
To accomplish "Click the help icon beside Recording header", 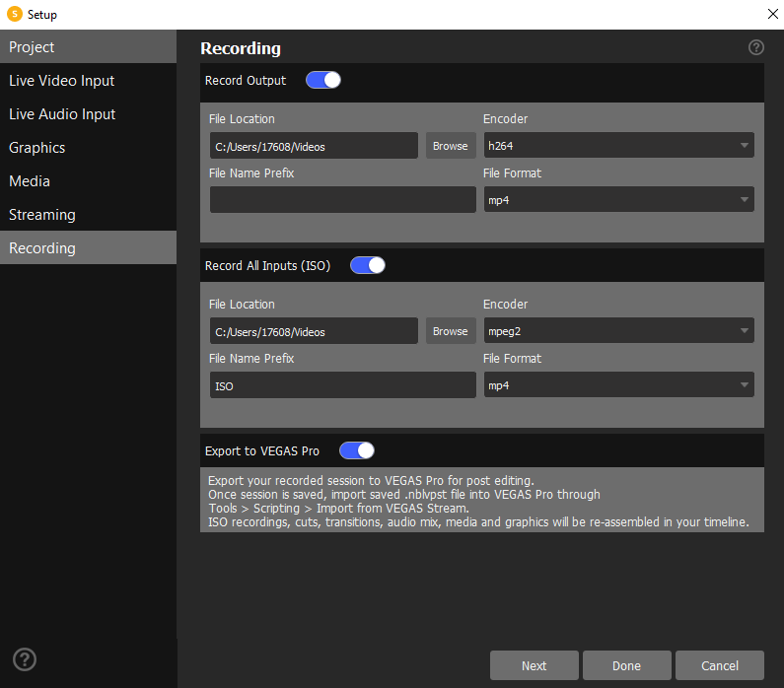I will click(x=756, y=47).
